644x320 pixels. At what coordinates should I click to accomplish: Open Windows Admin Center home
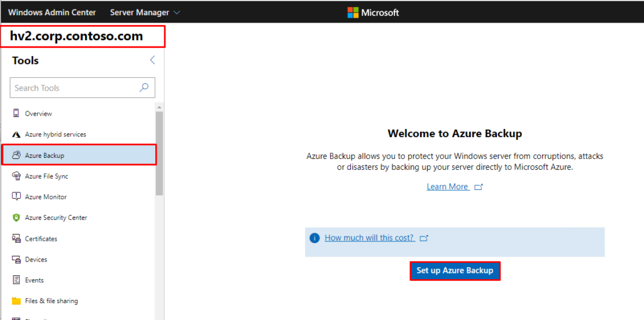coord(52,13)
